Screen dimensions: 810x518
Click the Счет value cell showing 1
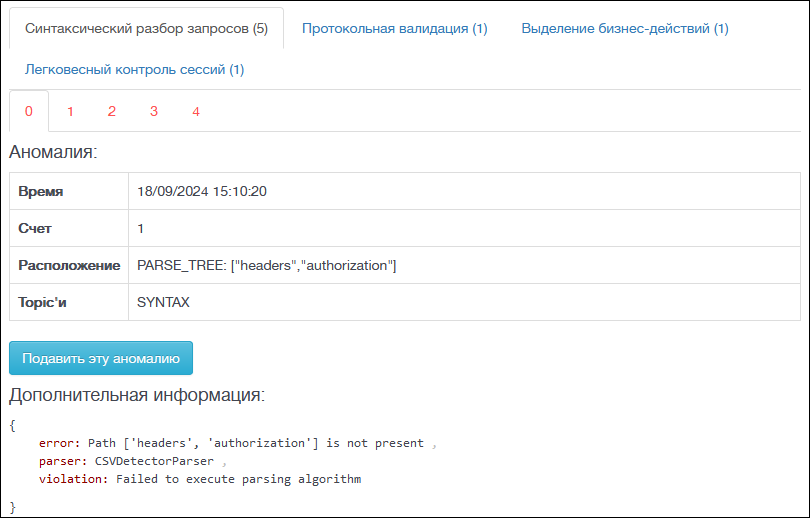[x=464, y=228]
